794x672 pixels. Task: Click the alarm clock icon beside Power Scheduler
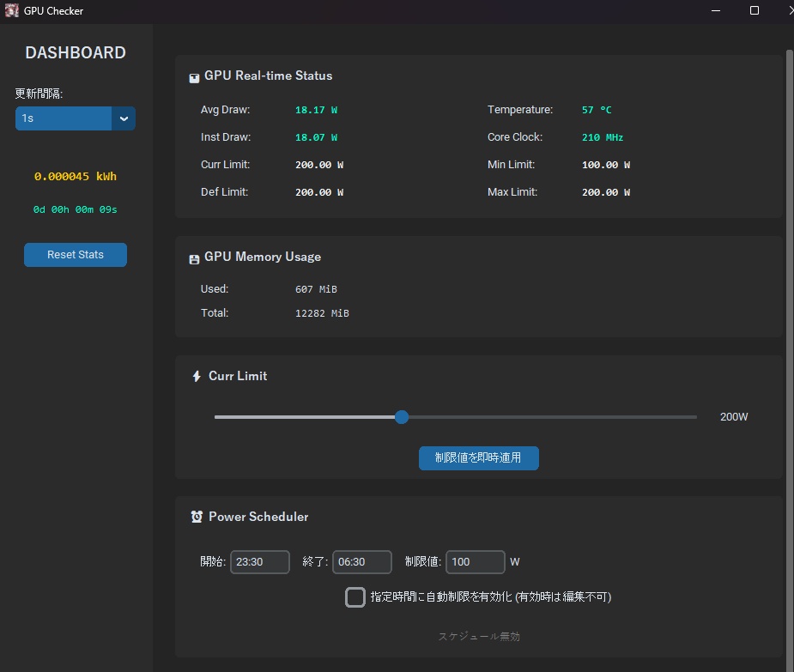(197, 517)
